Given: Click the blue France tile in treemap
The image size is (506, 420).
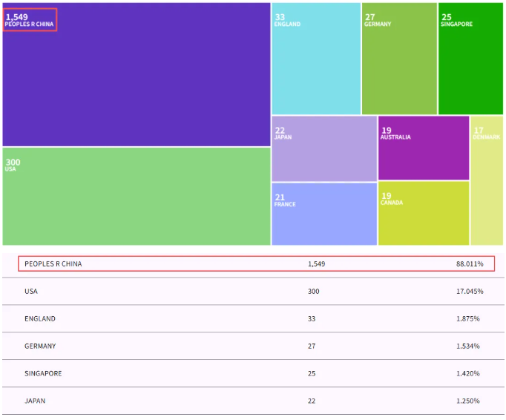Looking at the screenshot, I should point(323,215).
